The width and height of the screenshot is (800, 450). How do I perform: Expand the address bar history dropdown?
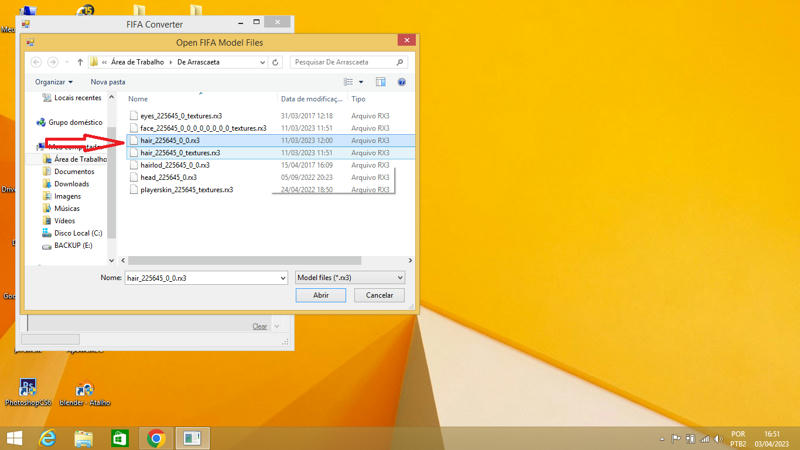pyautogui.click(x=262, y=62)
